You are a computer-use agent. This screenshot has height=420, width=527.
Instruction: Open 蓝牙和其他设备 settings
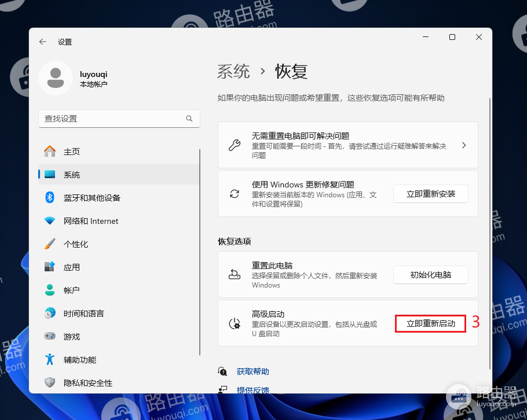[x=119, y=197]
